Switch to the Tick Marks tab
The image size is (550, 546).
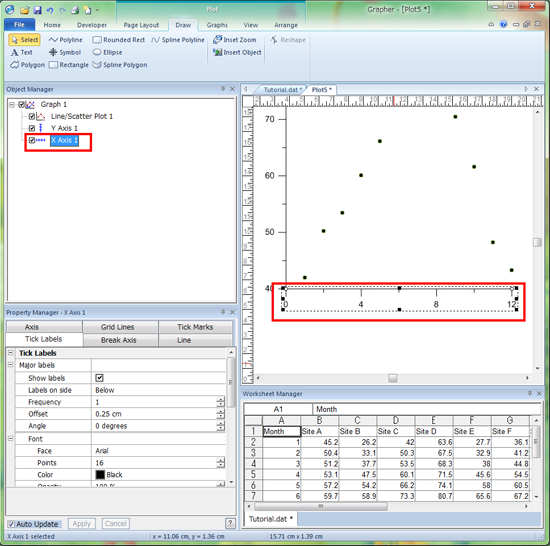(x=195, y=327)
